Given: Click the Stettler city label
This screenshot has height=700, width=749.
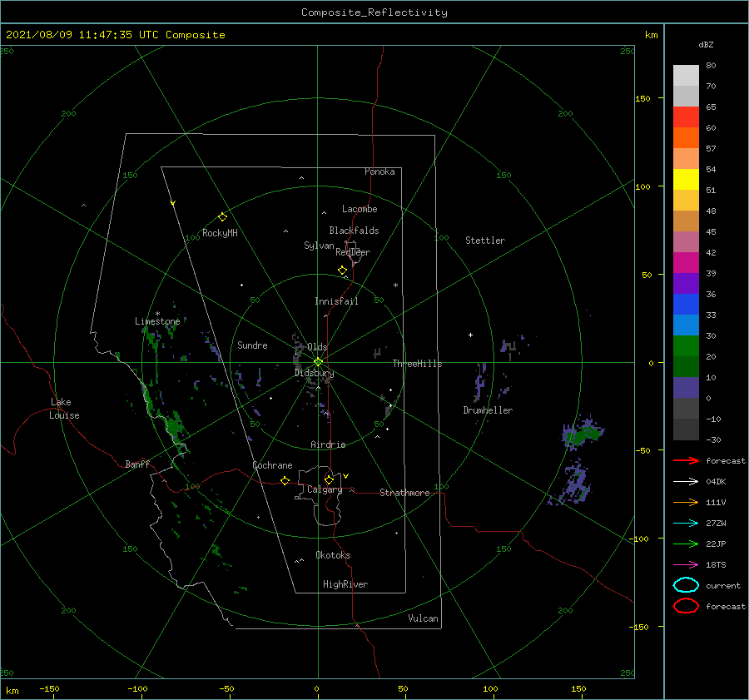Looking at the screenshot, I should pos(485,241).
